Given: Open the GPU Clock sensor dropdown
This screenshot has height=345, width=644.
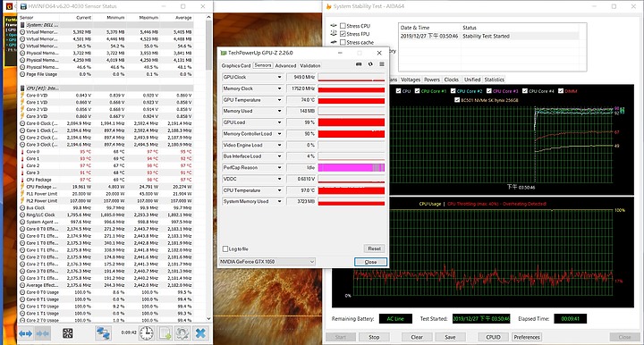Looking at the screenshot, I should (279, 77).
